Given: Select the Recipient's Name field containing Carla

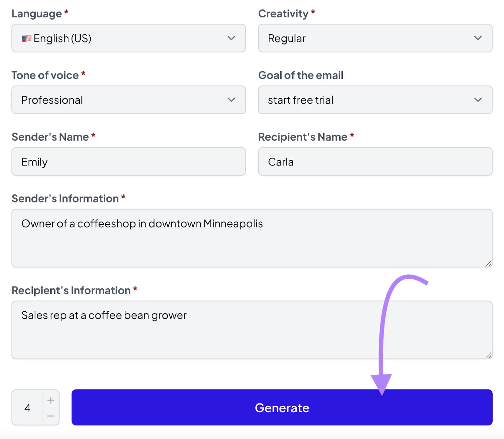Looking at the screenshot, I should 375,162.
